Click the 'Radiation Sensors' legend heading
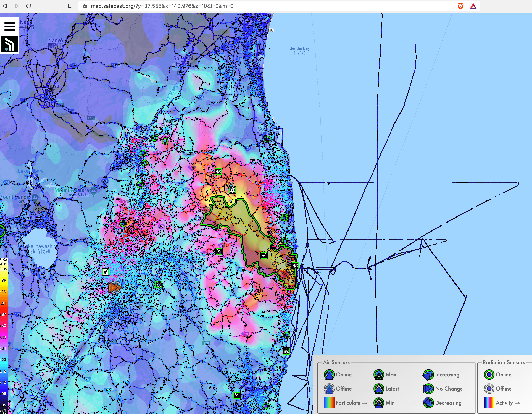 point(504,362)
